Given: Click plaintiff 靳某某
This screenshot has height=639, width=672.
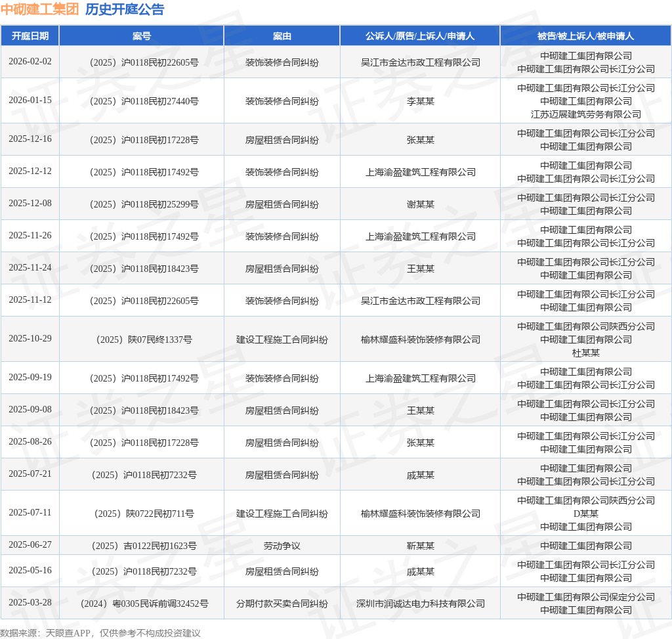Looking at the screenshot, I should click(x=421, y=546).
